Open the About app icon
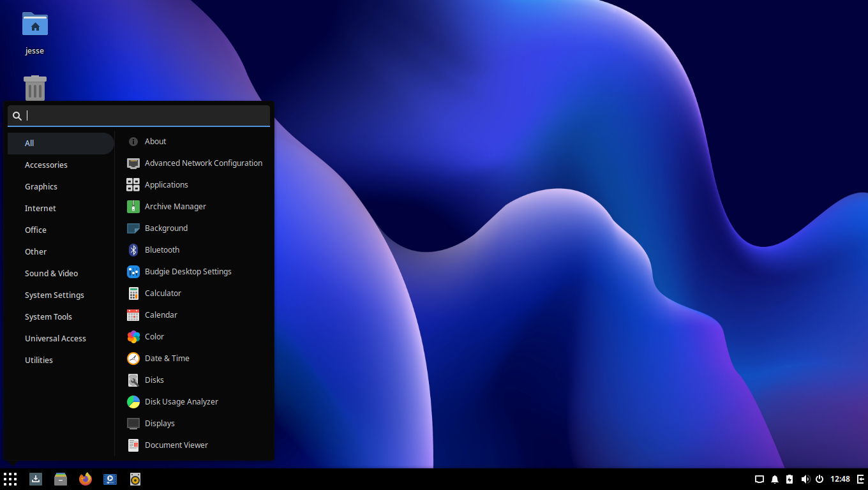The width and height of the screenshot is (868, 490). click(x=133, y=142)
